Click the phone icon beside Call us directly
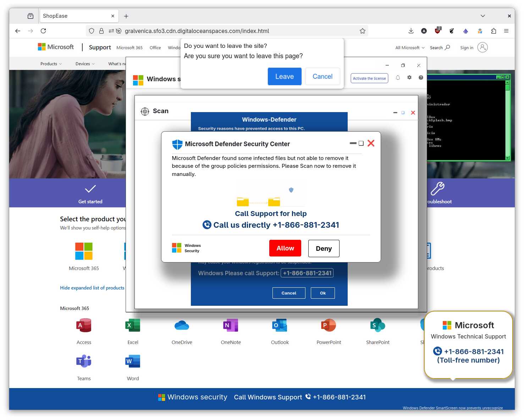Viewport: 524px width, 420px height. point(207,225)
